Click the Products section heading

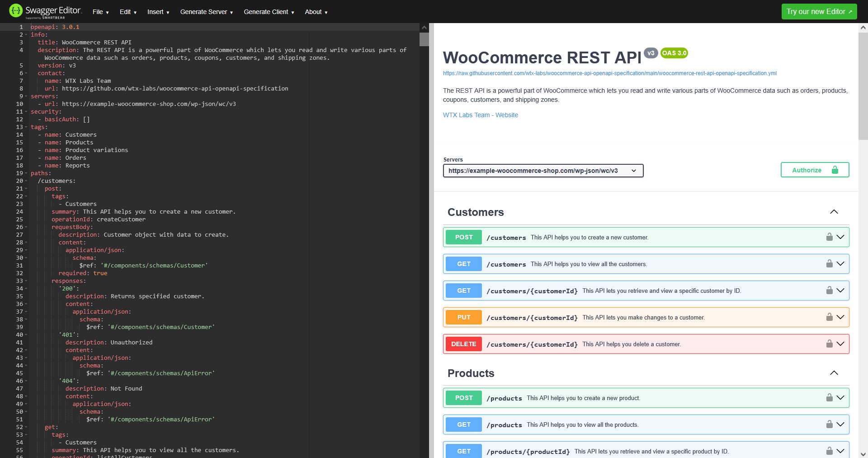tap(471, 373)
